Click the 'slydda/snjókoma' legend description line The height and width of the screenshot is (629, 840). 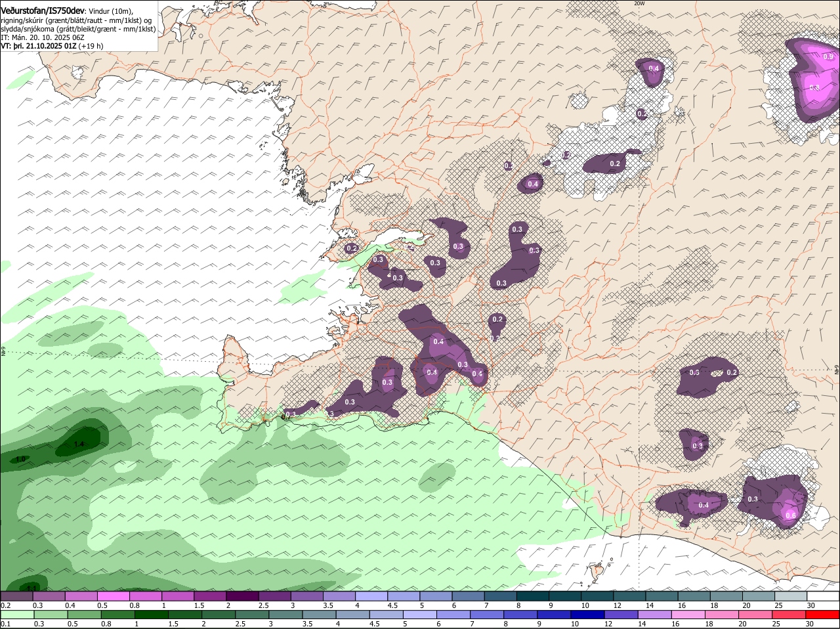78,29
